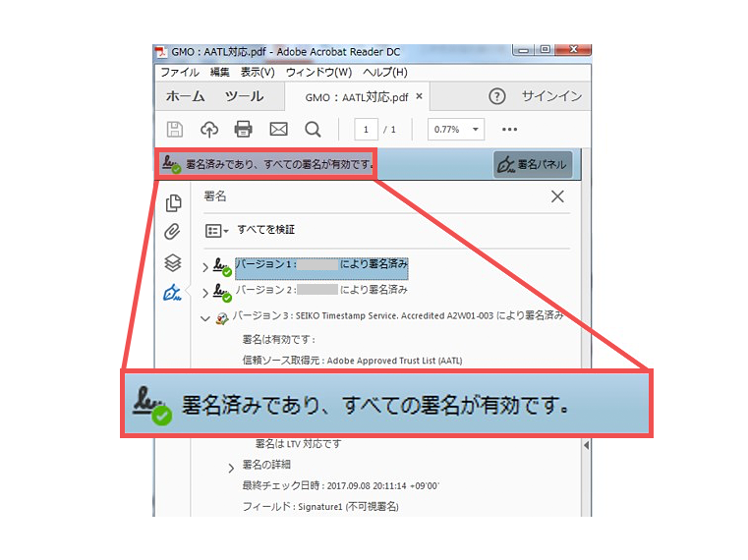Image resolution: width=748 pixels, height=560 pixels.
Task: Open more tools ellipsis menu
Action: click(509, 130)
